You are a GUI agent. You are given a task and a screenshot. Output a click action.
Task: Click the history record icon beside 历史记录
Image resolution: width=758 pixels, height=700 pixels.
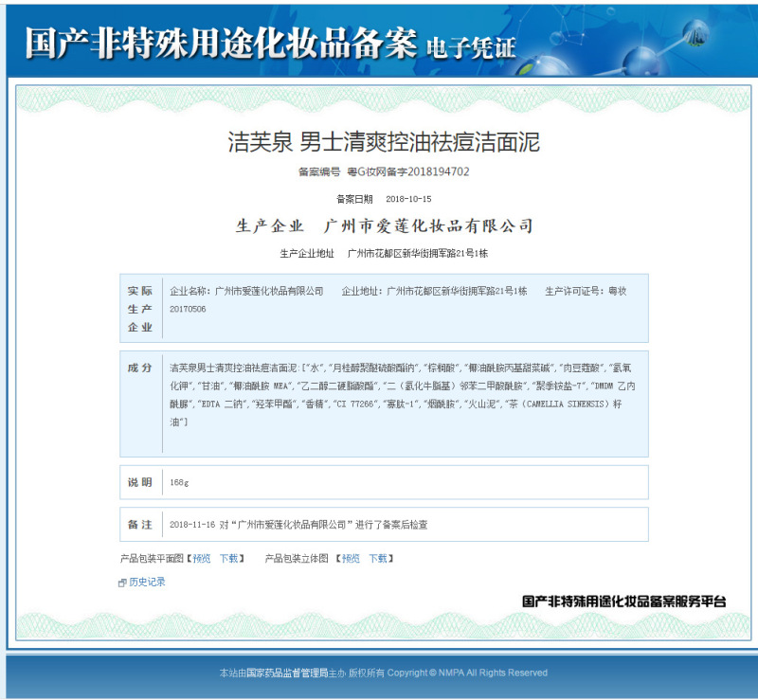pos(122,583)
